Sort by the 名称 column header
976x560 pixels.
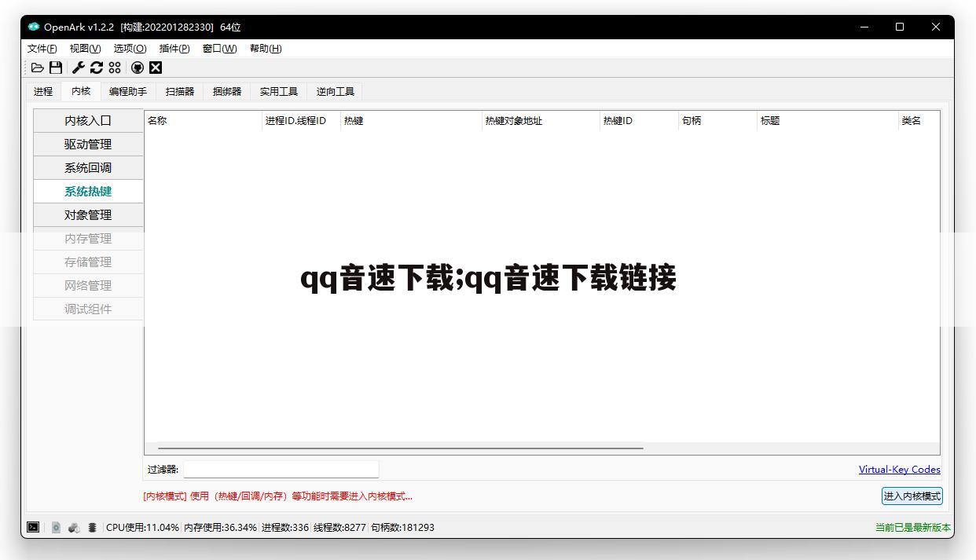coord(204,121)
